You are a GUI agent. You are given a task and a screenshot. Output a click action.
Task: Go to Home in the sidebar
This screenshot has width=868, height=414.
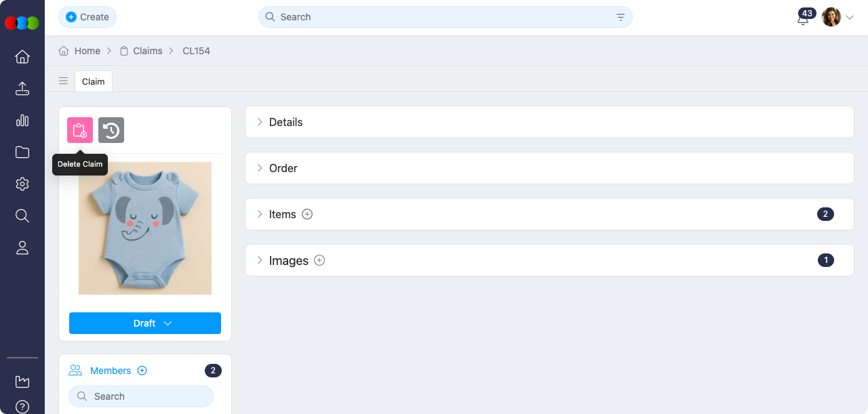(22, 57)
